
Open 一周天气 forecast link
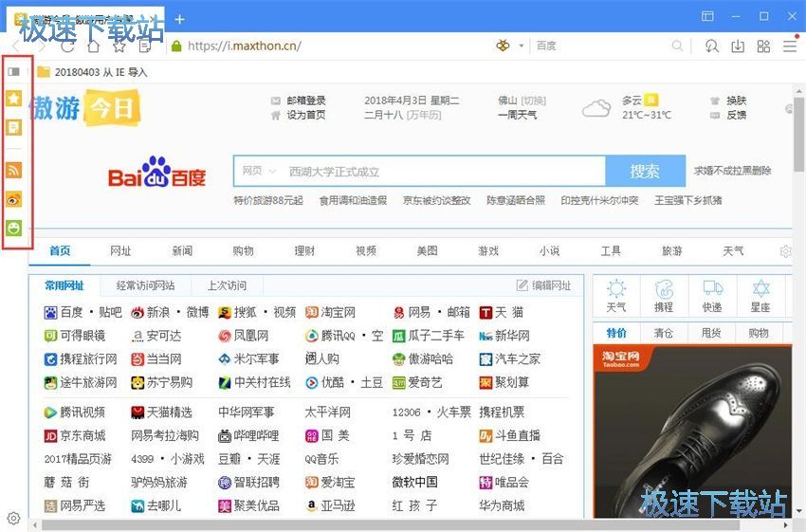pos(517,115)
